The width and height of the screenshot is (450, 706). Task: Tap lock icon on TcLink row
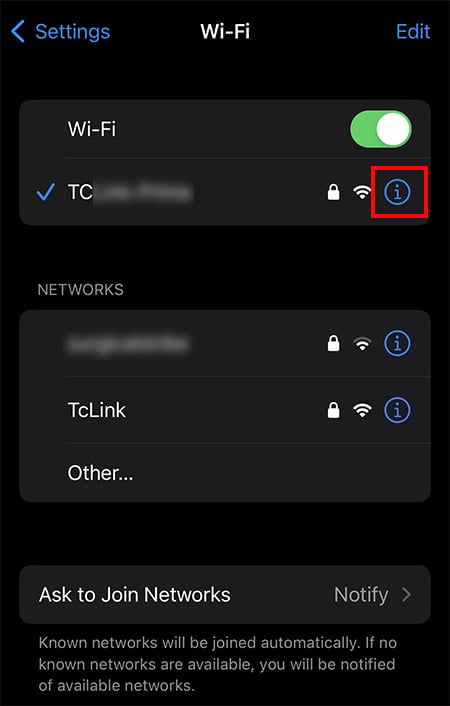333,410
